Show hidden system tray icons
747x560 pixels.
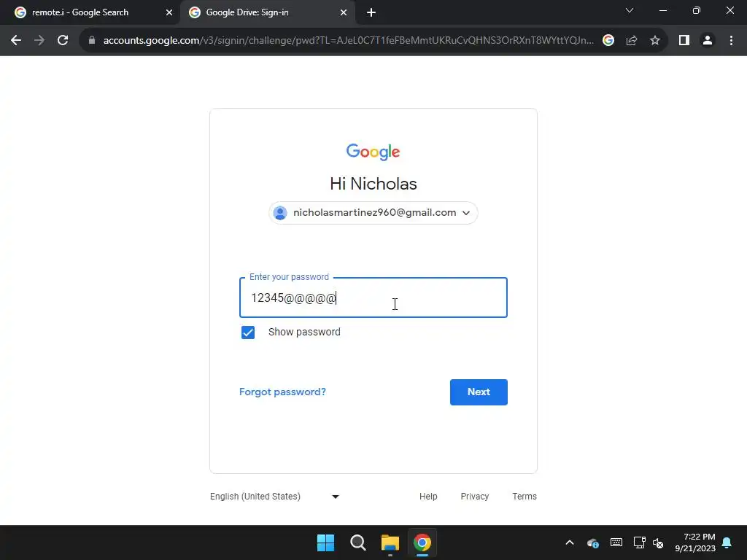[x=570, y=542]
